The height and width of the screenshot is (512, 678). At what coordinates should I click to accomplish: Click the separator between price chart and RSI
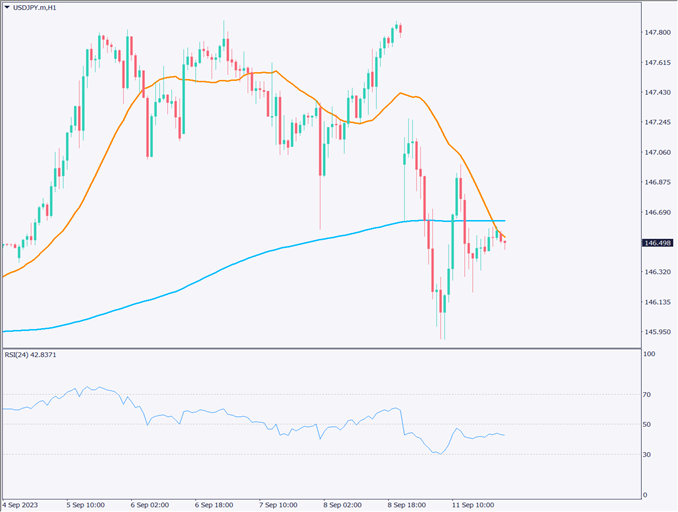(320, 348)
